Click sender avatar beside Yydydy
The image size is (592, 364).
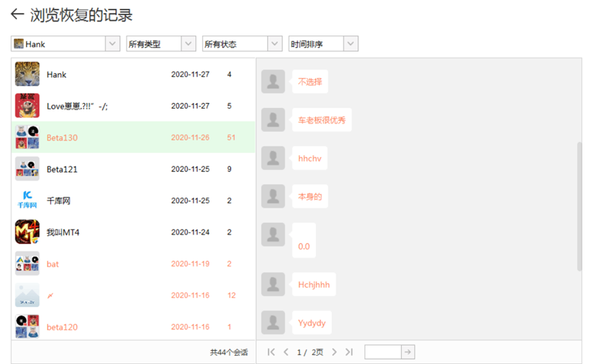click(273, 323)
